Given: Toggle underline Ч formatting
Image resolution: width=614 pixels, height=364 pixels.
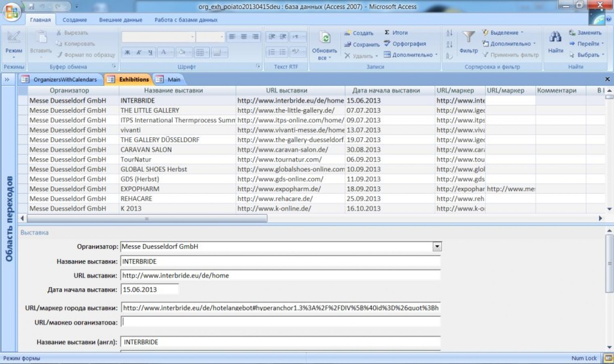Looking at the screenshot, I should (150, 52).
